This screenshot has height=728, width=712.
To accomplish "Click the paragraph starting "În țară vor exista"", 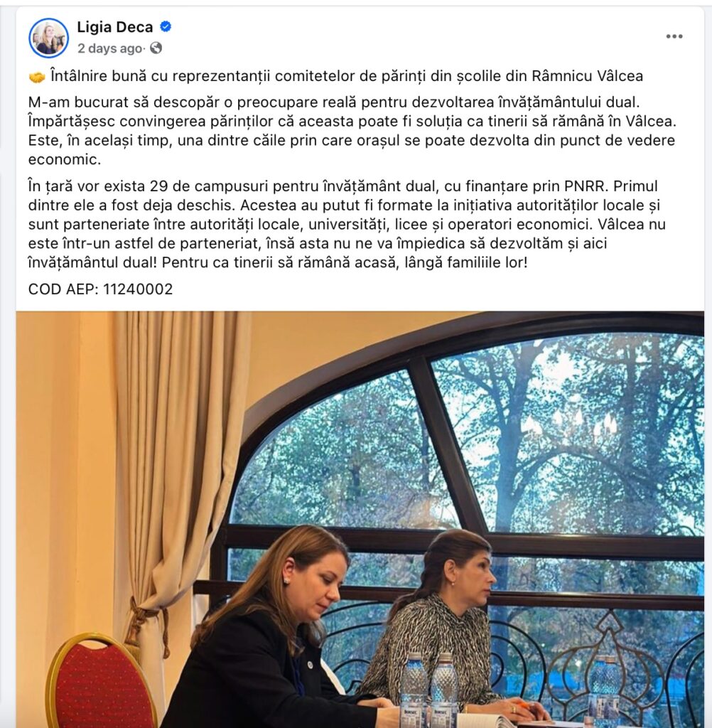I will tap(347, 224).
